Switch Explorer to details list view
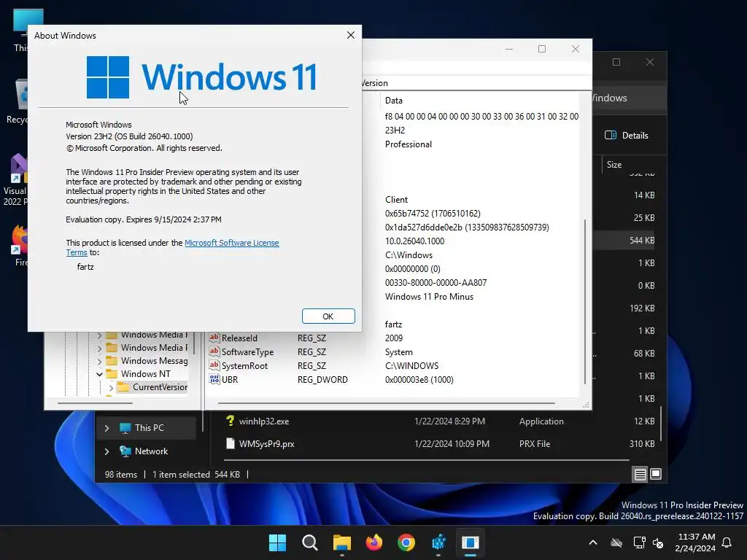747x560 pixels. pos(640,474)
